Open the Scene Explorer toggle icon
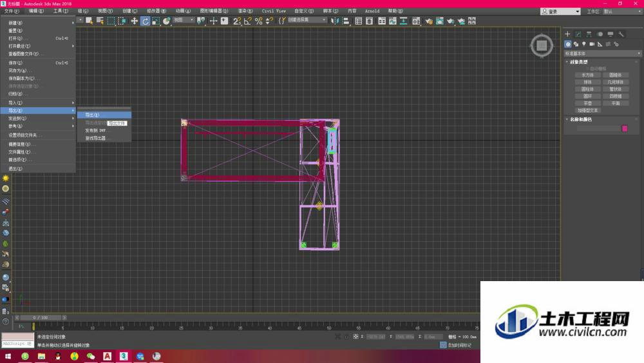644x363 pixels. (359, 21)
